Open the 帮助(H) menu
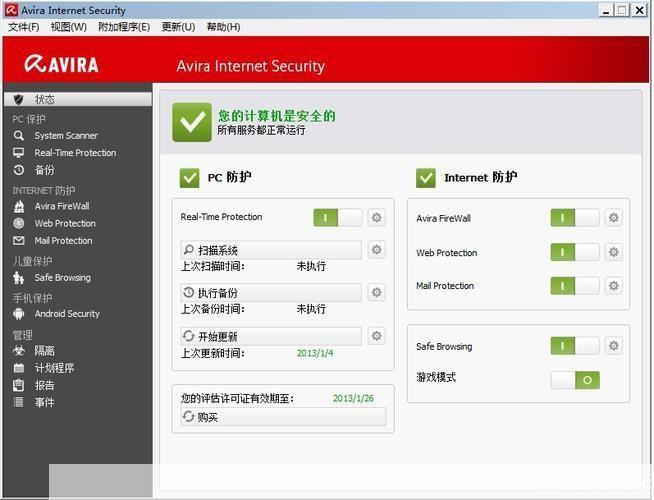654x500 pixels. tap(224, 27)
